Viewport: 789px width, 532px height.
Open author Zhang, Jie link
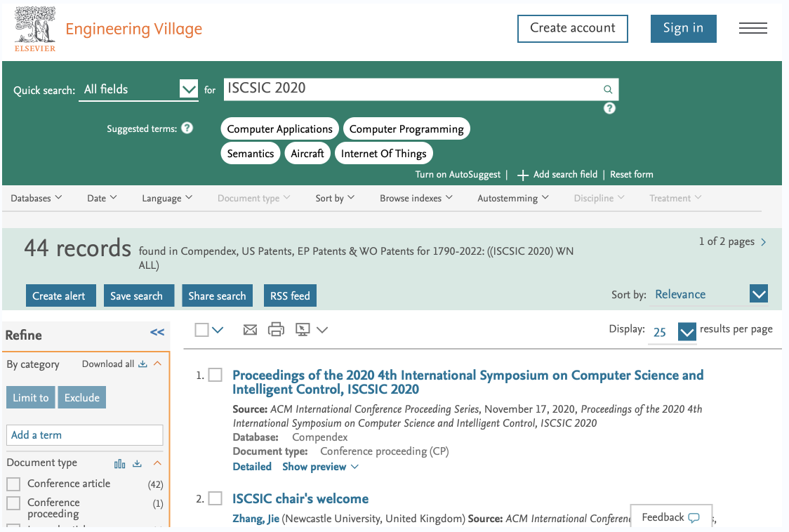click(256, 519)
